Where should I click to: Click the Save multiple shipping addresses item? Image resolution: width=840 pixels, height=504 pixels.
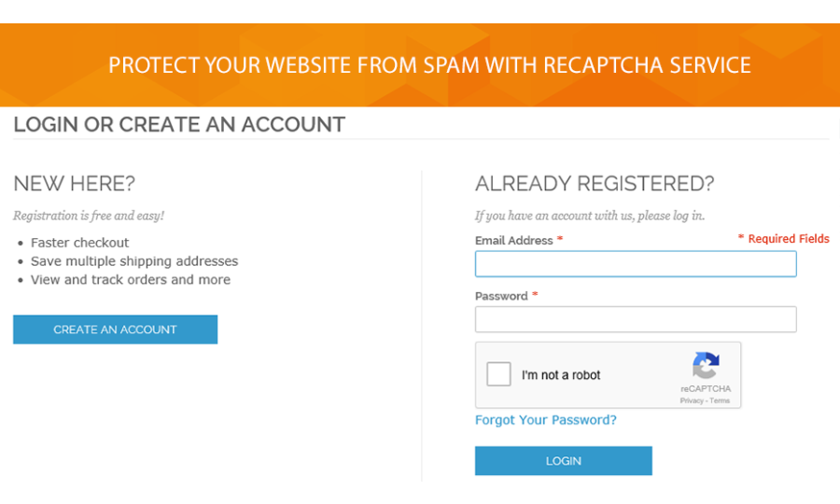coord(134,261)
